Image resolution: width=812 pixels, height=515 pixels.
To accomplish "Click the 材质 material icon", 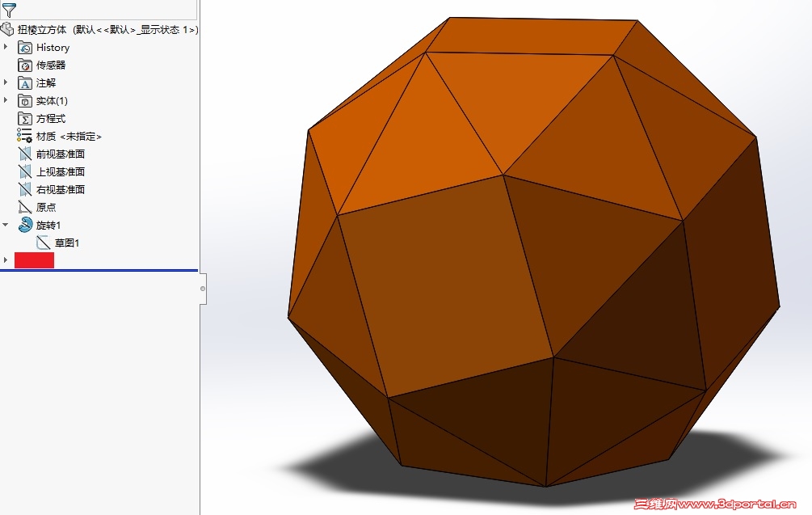I will coord(24,136).
